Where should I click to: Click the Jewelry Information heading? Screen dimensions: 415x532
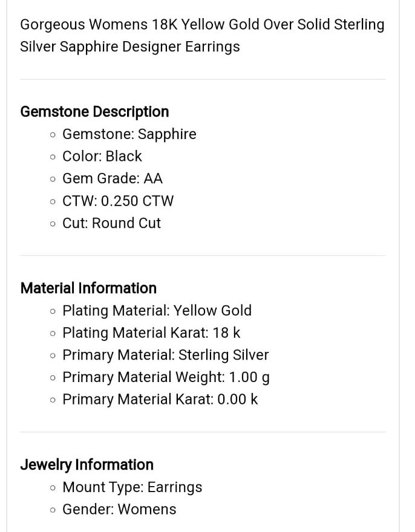pyautogui.click(x=87, y=465)
